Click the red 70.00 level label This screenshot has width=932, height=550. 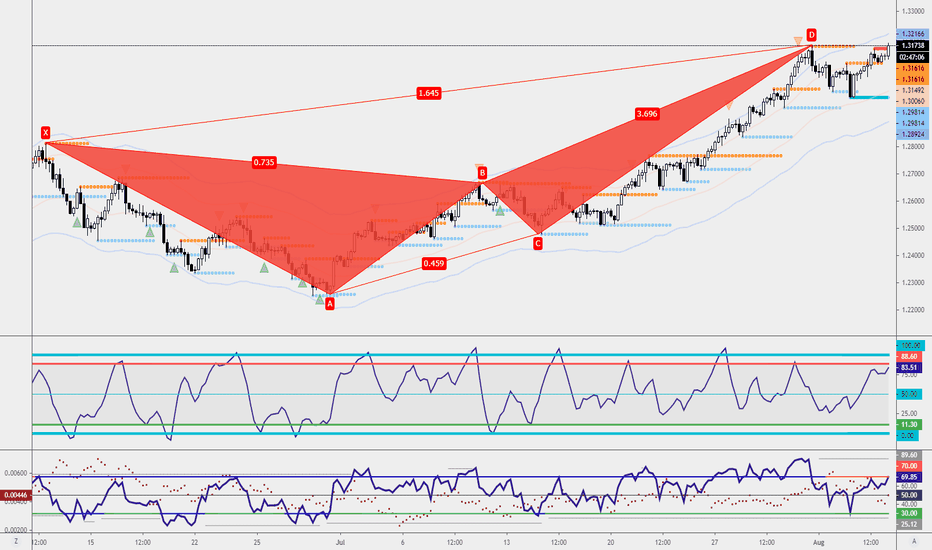point(909,466)
